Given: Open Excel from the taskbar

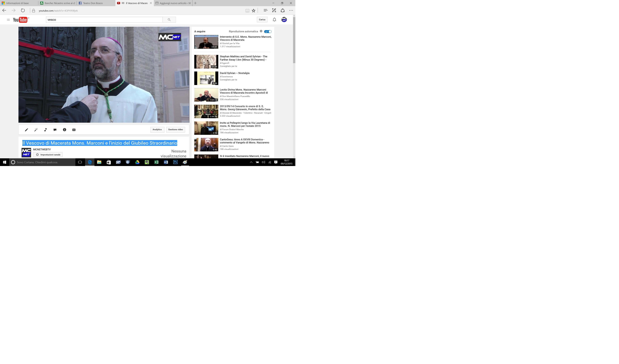Looking at the screenshot, I should tap(156, 162).
